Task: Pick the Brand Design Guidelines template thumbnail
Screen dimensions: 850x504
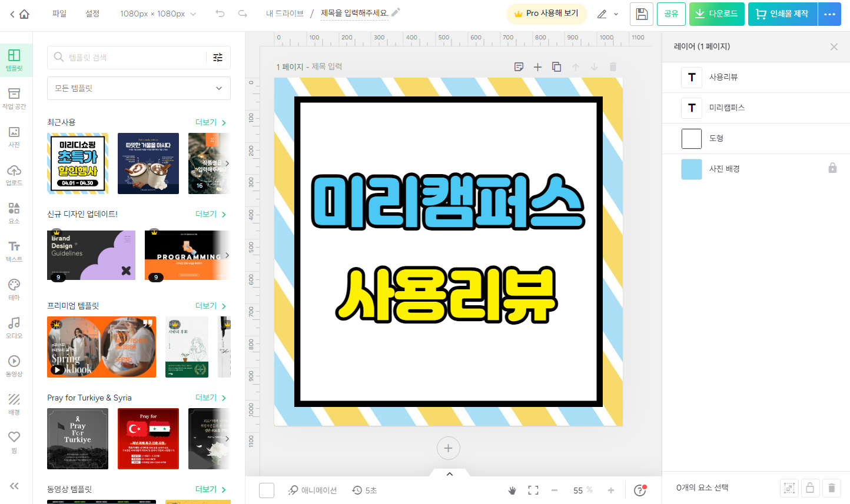Action: click(x=91, y=255)
